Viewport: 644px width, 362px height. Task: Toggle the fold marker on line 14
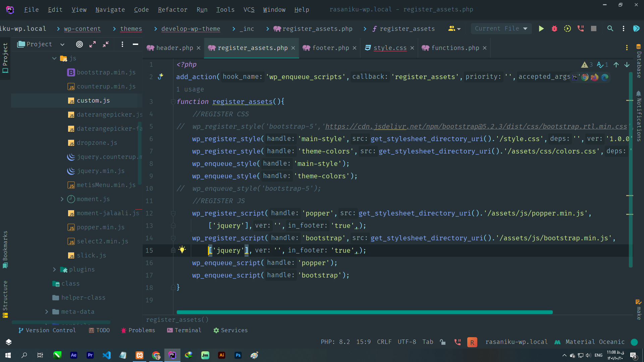coord(173,238)
